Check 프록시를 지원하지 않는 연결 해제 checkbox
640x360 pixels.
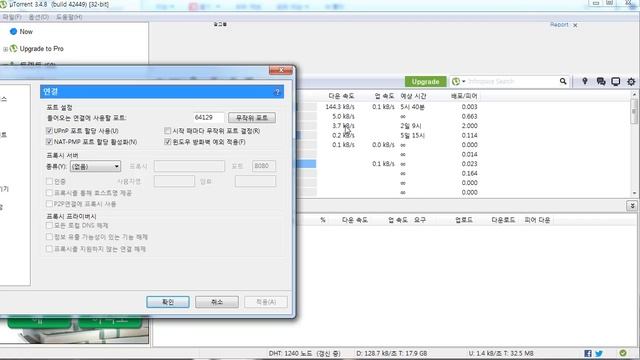point(49,249)
